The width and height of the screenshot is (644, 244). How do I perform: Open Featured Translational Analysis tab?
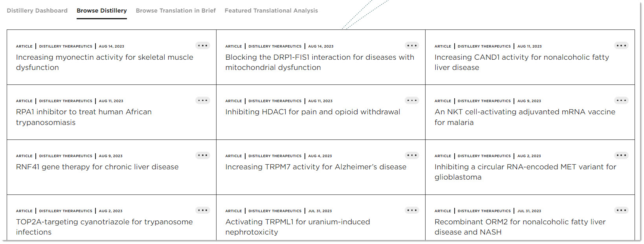[x=271, y=11]
